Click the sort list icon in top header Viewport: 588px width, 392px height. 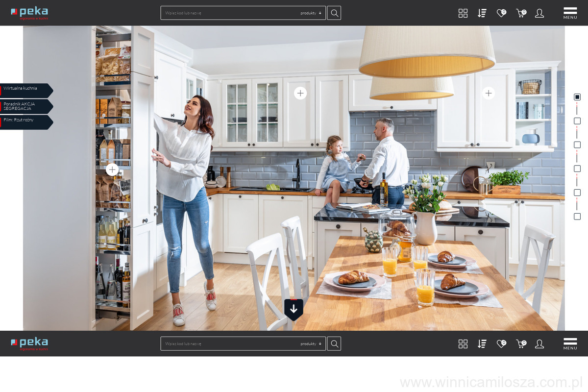pos(482,13)
